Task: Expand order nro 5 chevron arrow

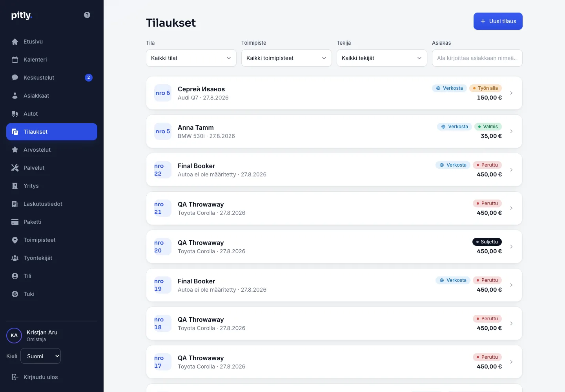Action: click(x=511, y=131)
